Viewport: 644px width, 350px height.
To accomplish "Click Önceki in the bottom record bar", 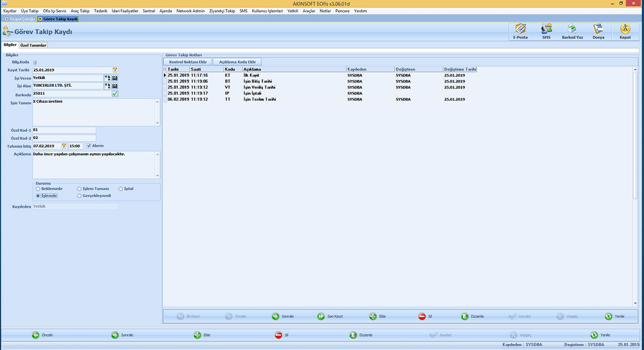I will coord(42,335).
